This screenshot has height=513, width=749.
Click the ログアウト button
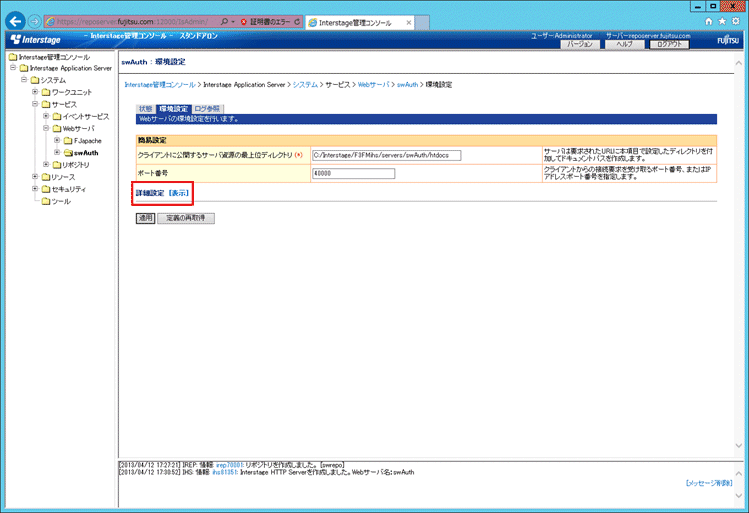click(669, 44)
